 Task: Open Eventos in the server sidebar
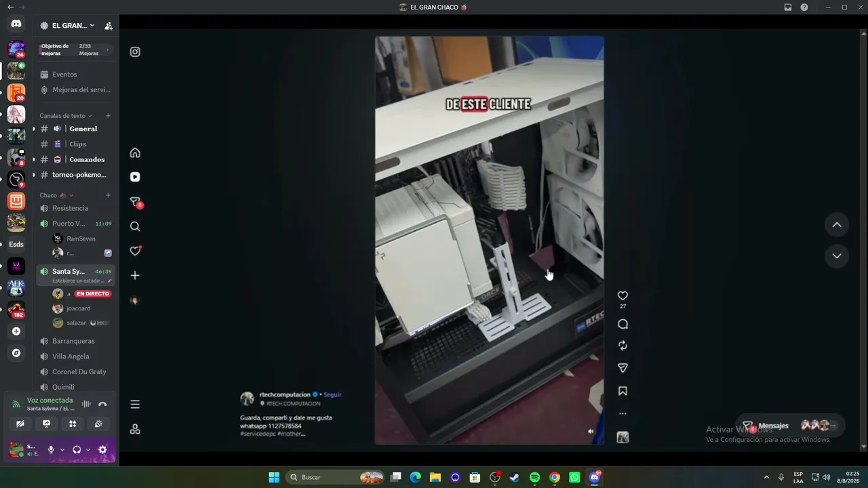pos(75,75)
